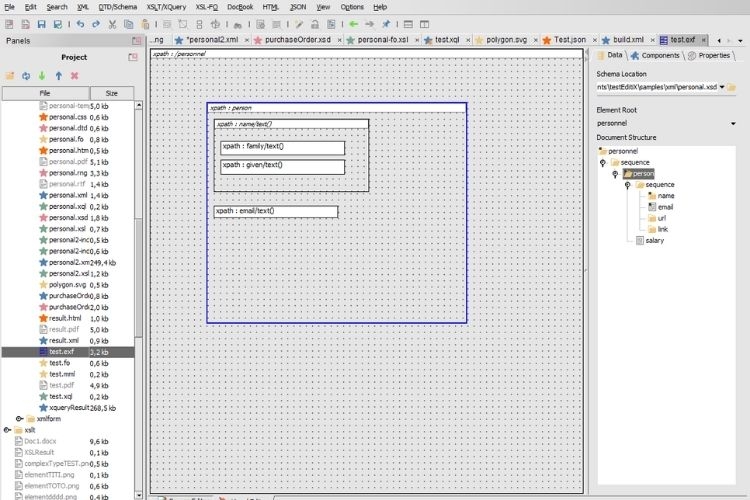Sort project files by the Size column
This screenshot has height=500, width=750.
112,93
